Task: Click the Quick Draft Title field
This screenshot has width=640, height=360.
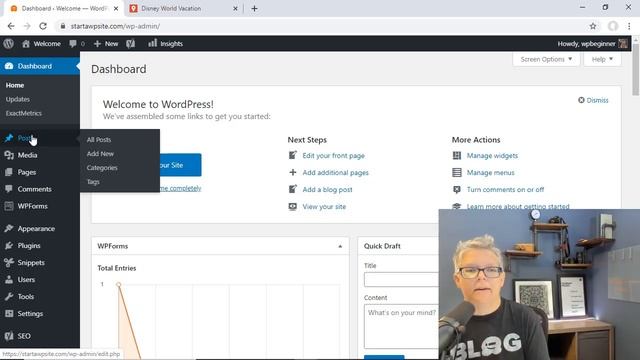Action: click(401, 280)
